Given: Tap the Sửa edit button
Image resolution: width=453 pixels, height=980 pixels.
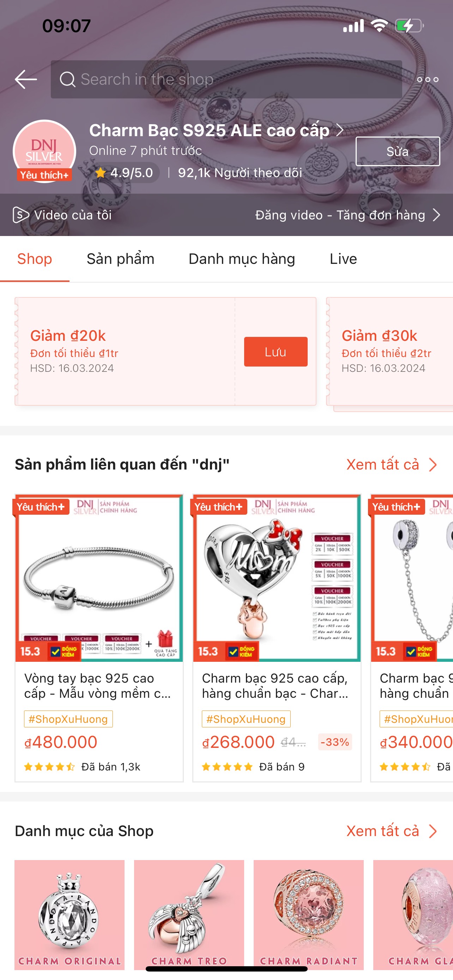Looking at the screenshot, I should (x=398, y=151).
